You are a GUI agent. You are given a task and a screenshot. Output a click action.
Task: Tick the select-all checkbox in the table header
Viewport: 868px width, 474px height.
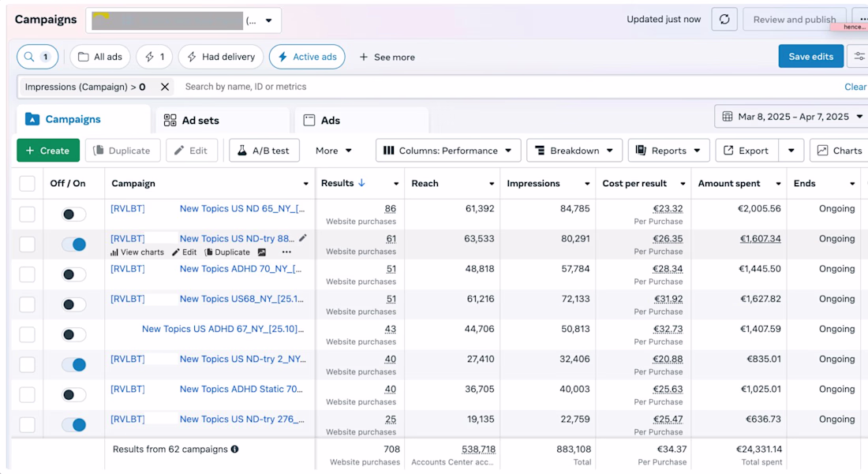tap(27, 184)
